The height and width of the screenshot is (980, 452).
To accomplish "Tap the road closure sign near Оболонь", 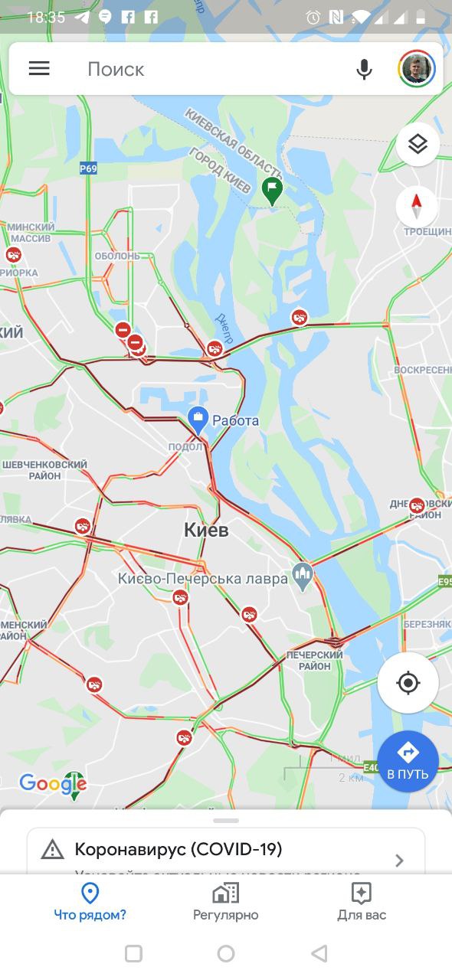I will point(123,330).
